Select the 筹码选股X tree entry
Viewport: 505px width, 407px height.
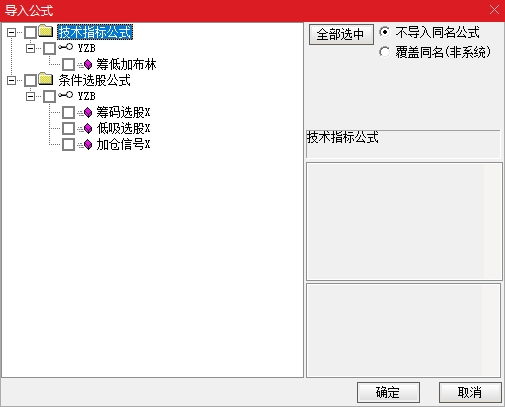coord(123,112)
